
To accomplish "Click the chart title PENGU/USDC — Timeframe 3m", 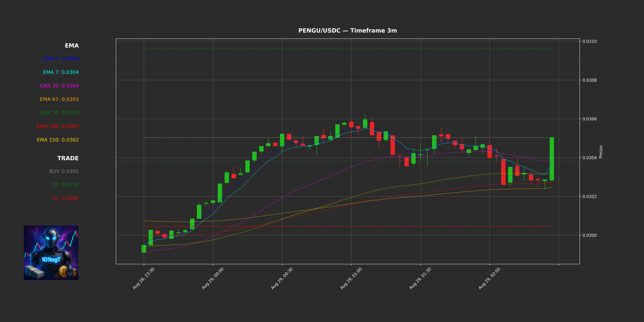I will (348, 30).
